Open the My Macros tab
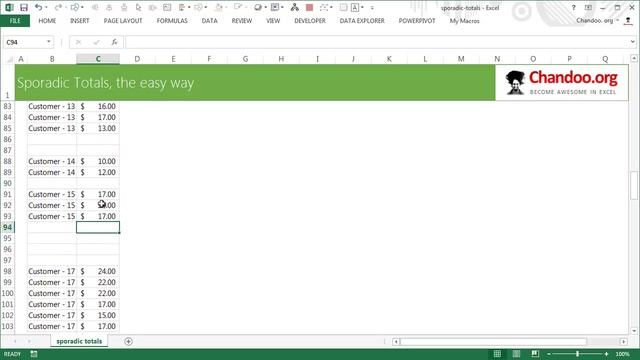This screenshot has width=640, height=360. coord(464,21)
